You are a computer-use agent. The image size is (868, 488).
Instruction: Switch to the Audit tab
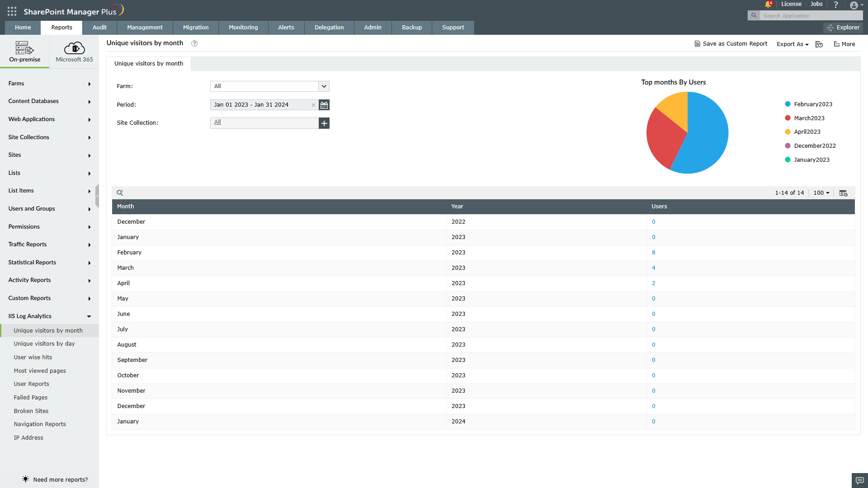pyautogui.click(x=99, y=28)
